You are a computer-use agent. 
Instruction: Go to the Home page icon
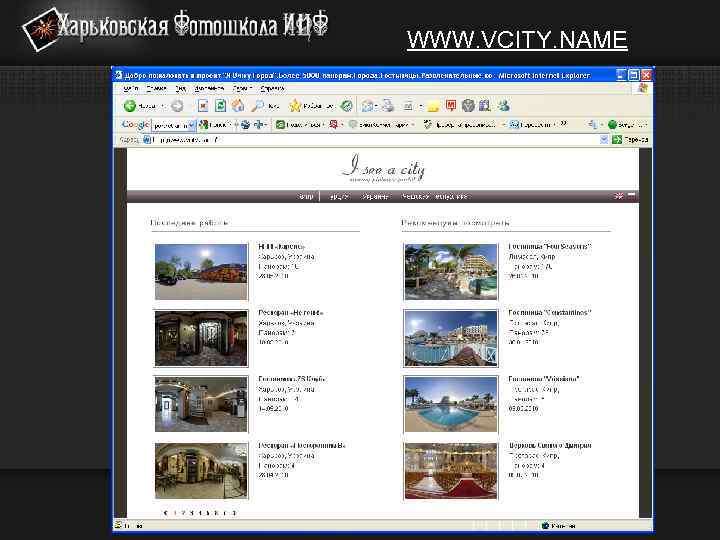click(x=238, y=106)
